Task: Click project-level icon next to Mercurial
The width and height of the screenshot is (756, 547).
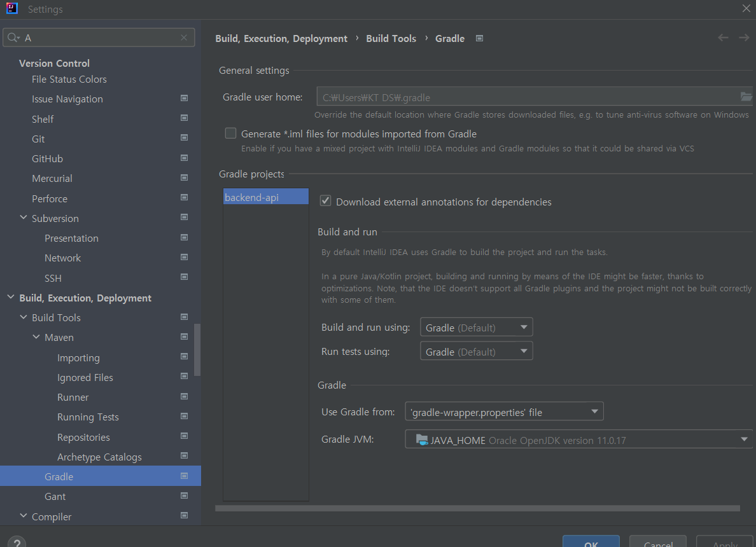Action: tap(184, 178)
